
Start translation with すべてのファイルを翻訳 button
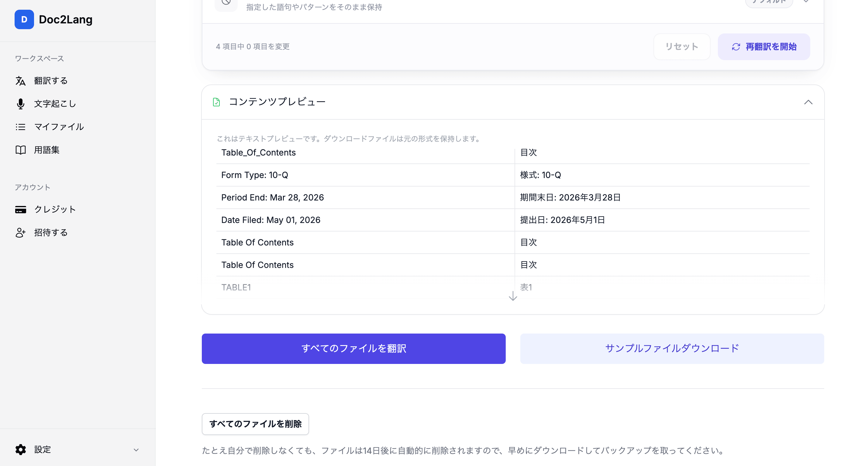point(353,348)
